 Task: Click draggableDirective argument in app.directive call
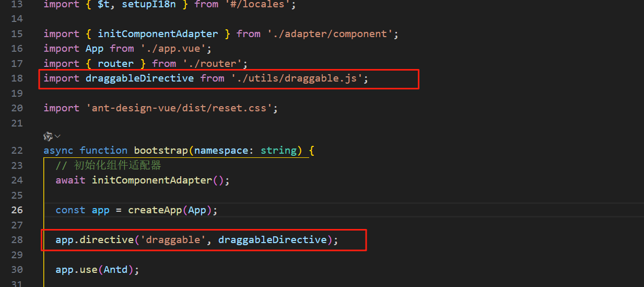pyautogui.click(x=272, y=240)
